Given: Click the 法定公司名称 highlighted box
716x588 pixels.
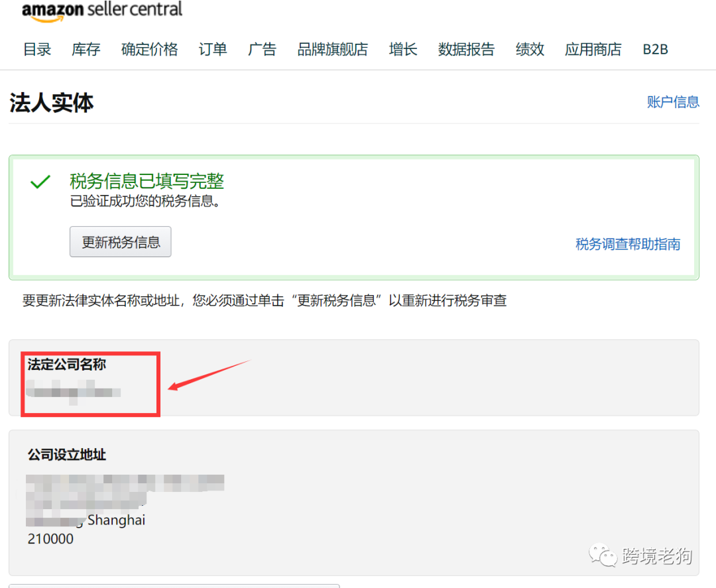Looking at the screenshot, I should tap(90, 383).
